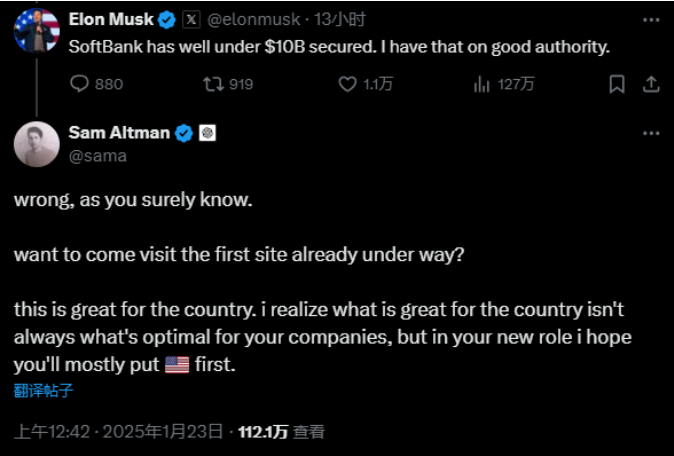Open Sam Altman's profile picture
Viewport: 674px width, 456px height.
pyautogui.click(x=37, y=144)
